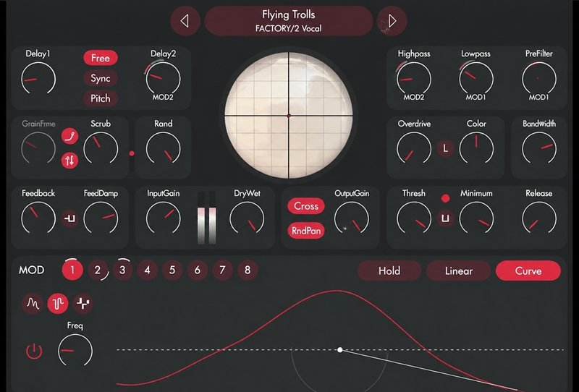Select MOD slot 2

(98, 270)
